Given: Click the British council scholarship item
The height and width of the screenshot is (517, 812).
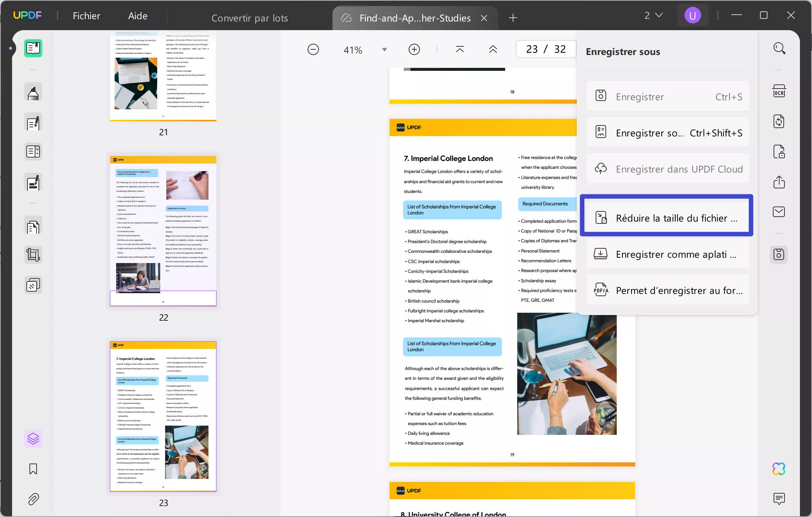Looking at the screenshot, I should 433,301.
